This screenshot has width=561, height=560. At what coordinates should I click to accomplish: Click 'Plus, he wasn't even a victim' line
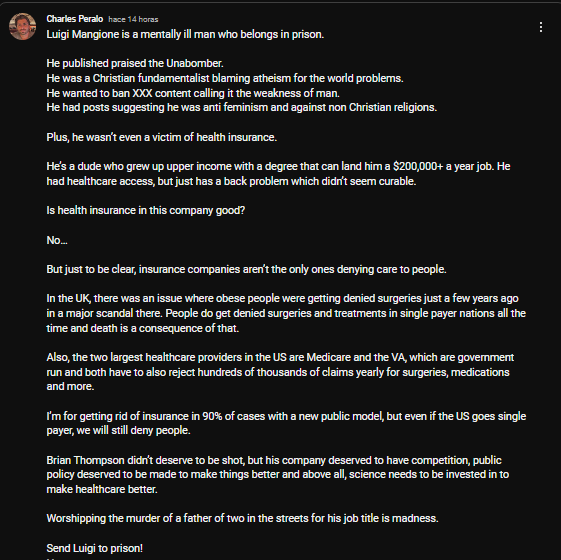pyautogui.click(x=162, y=137)
